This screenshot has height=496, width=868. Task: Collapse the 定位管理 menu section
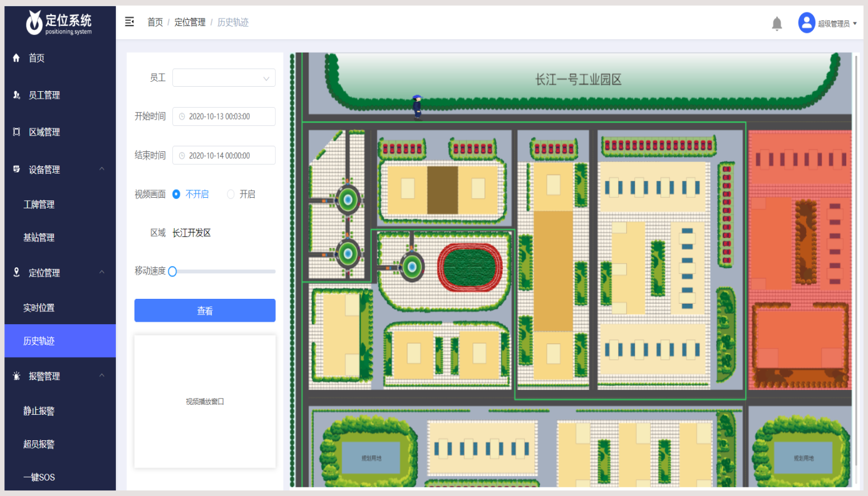pyautogui.click(x=102, y=273)
